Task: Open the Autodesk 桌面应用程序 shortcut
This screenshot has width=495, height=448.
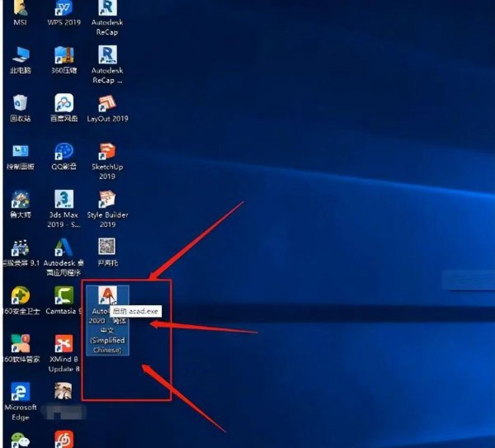Action: (x=64, y=248)
